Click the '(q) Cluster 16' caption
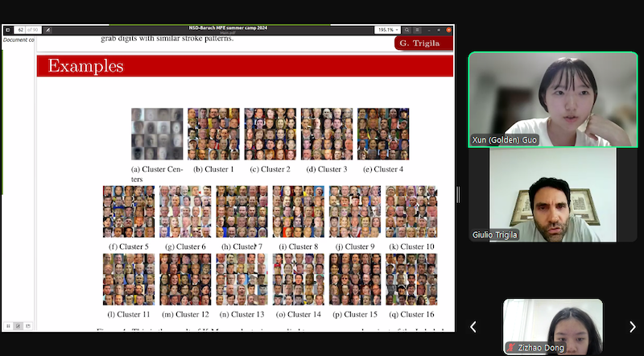This screenshot has width=644, height=356. (411, 314)
